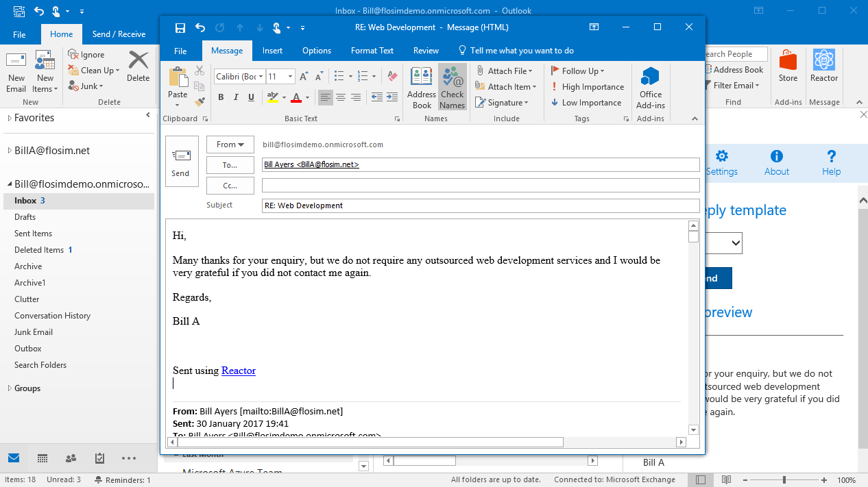Switch to the Calendar view icon
This screenshot has width=868, height=487.
point(42,458)
